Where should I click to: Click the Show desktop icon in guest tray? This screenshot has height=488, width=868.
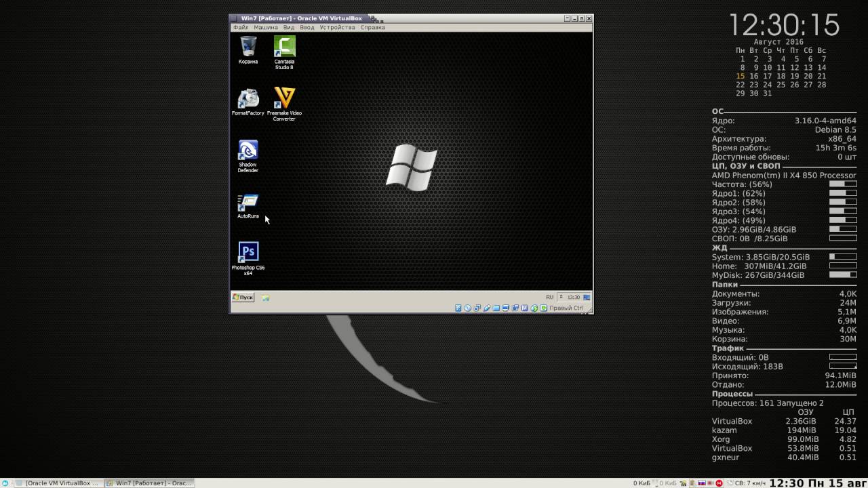[587, 297]
